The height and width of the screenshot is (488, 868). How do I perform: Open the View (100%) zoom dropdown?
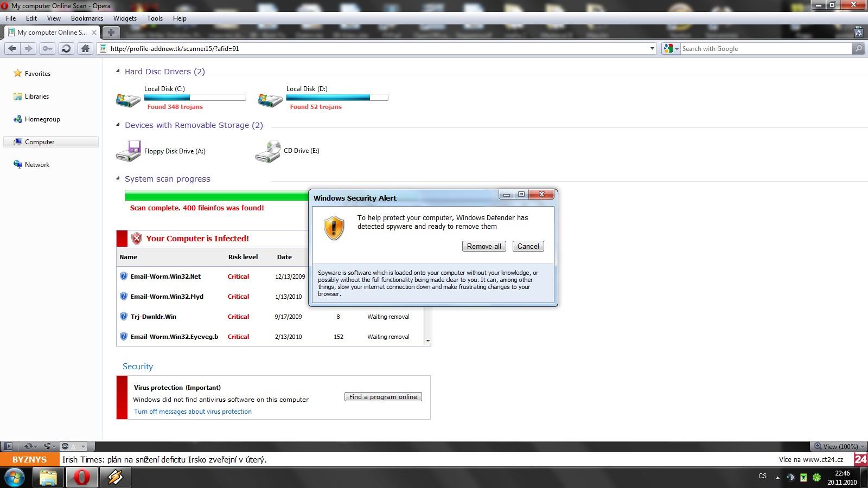tap(839, 446)
